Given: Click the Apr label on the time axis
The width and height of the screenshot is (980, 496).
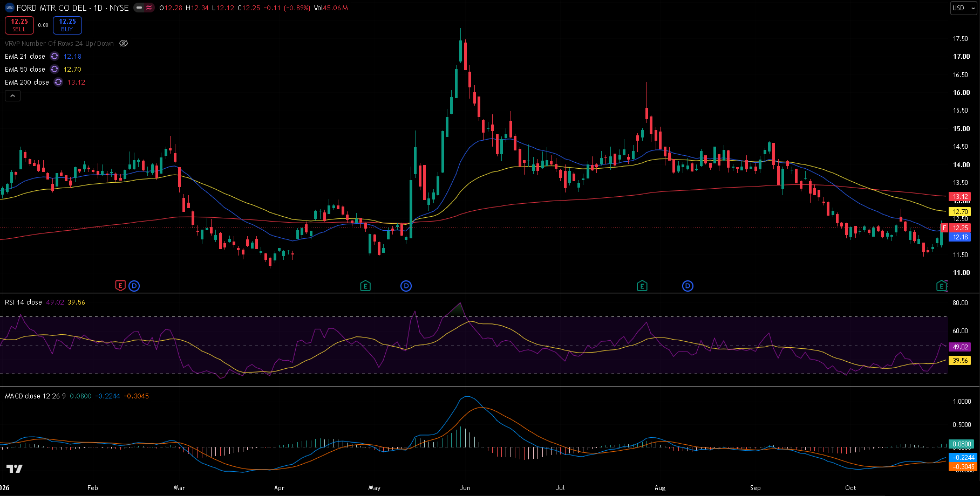Looking at the screenshot, I should pos(279,487).
